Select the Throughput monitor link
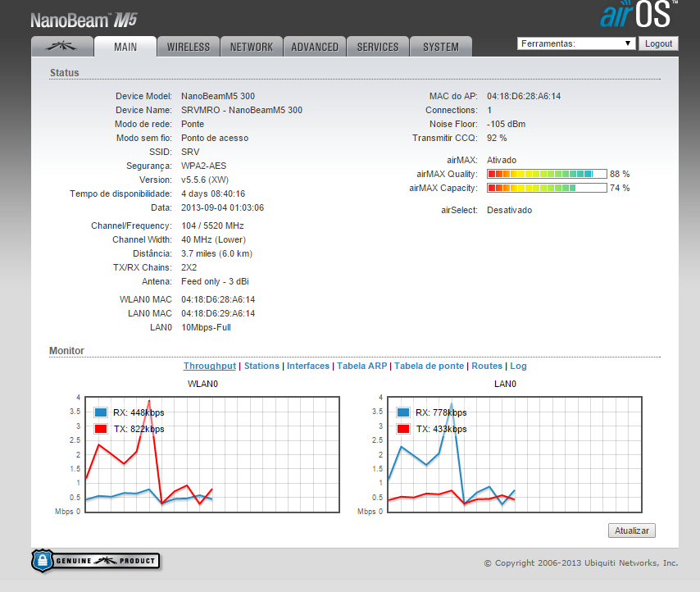 [x=209, y=366]
